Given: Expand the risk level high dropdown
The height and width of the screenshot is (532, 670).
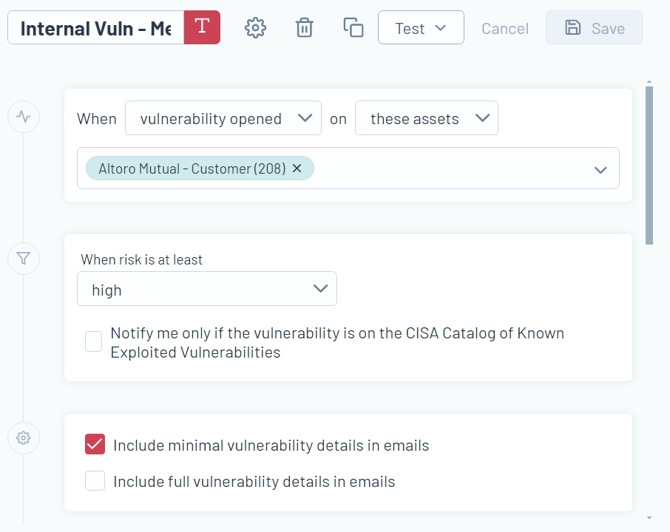Looking at the screenshot, I should (x=207, y=289).
